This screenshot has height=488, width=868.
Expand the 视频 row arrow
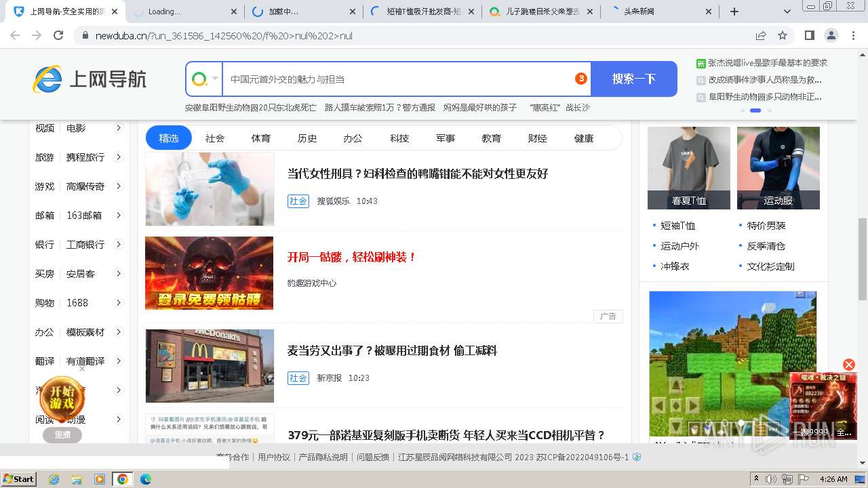coord(118,127)
